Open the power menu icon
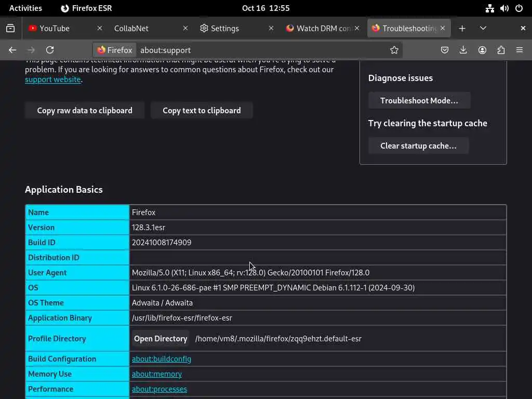Viewport: 532px width, 399px height. (519, 8)
